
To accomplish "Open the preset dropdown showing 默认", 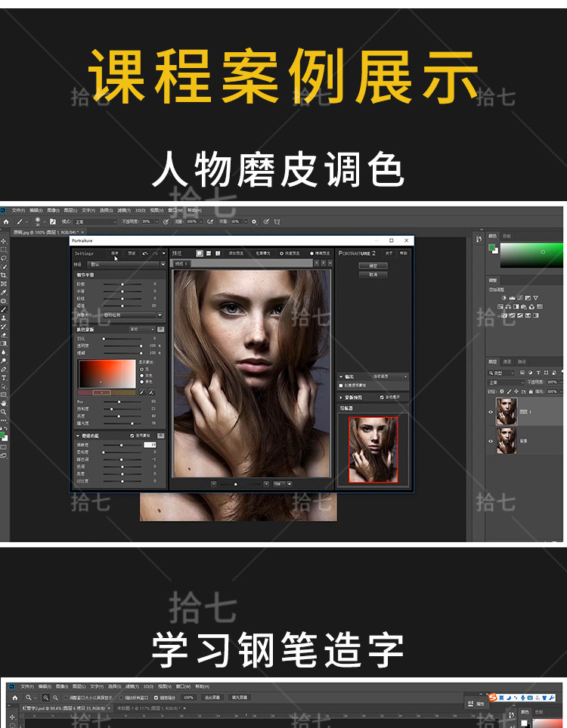I will tap(127, 264).
